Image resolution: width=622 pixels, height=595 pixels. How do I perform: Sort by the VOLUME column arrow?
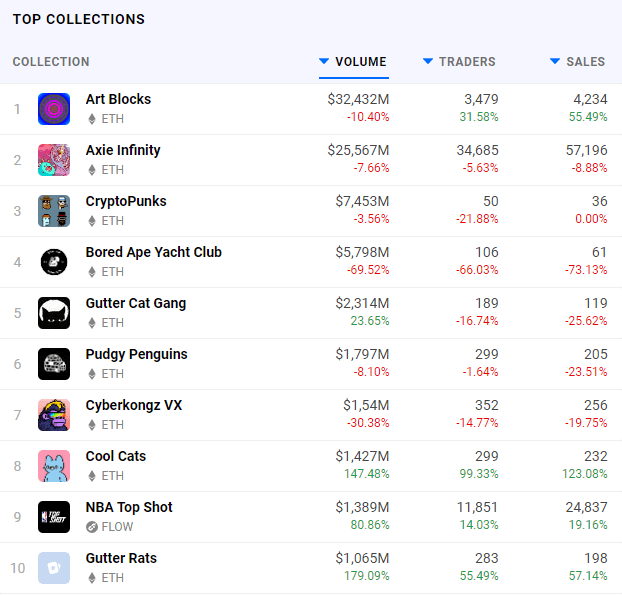click(324, 61)
